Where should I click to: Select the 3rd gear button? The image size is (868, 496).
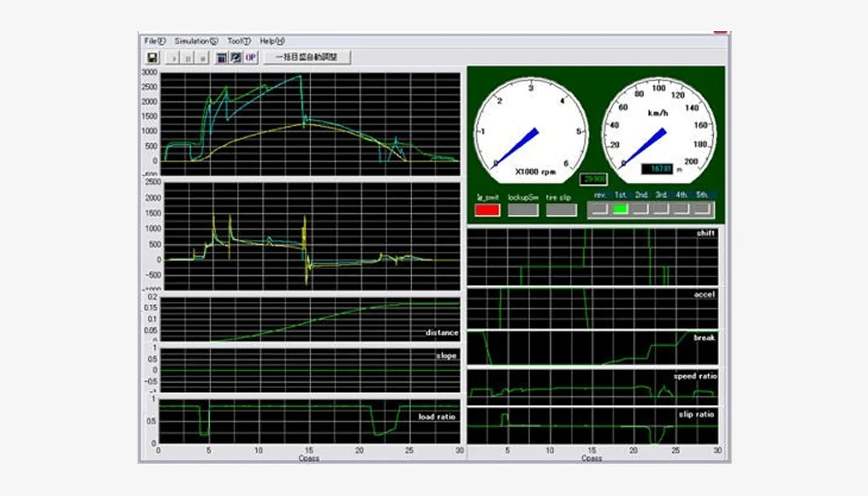[x=662, y=210]
